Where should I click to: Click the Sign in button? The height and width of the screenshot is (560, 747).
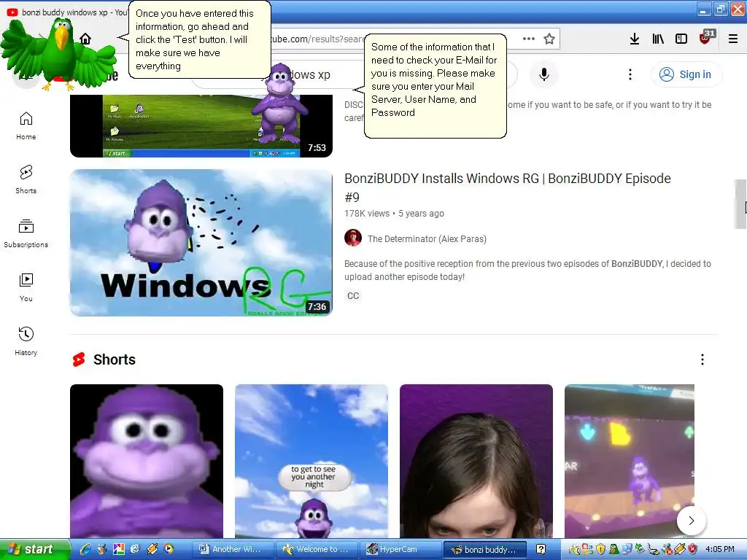pyautogui.click(x=686, y=74)
